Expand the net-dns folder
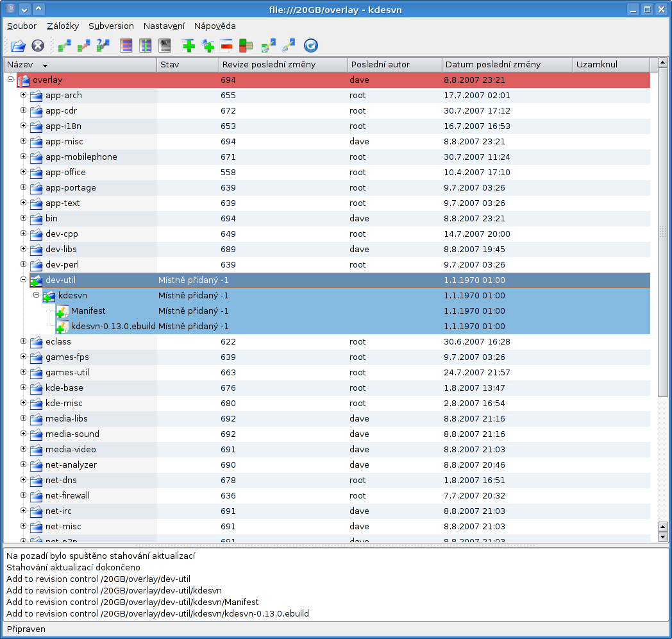Viewport: 672px width, 639px height. pyautogui.click(x=24, y=479)
